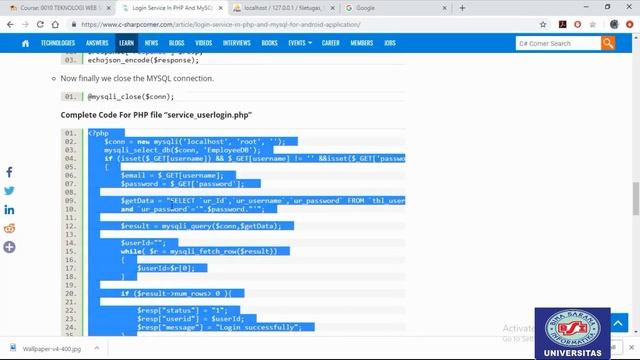Select the Login Service In PHP tab
This screenshot has width=640, height=360.
[x=171, y=8]
